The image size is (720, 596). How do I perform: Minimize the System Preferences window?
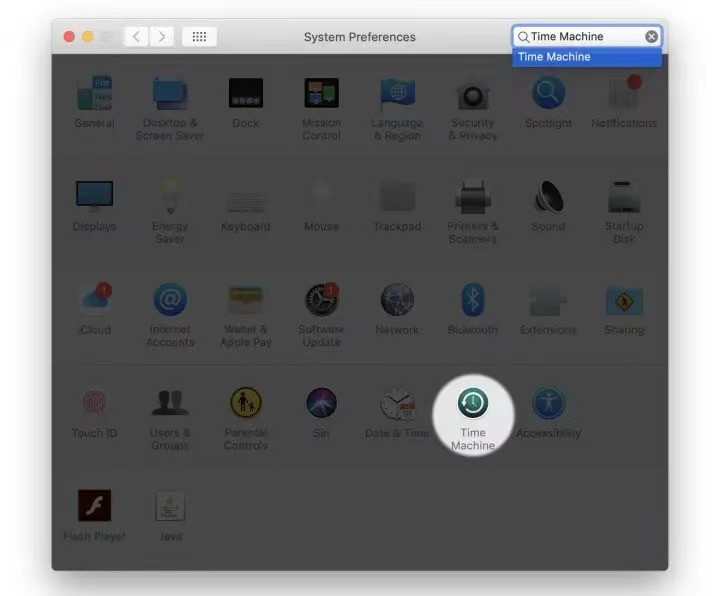(x=88, y=37)
